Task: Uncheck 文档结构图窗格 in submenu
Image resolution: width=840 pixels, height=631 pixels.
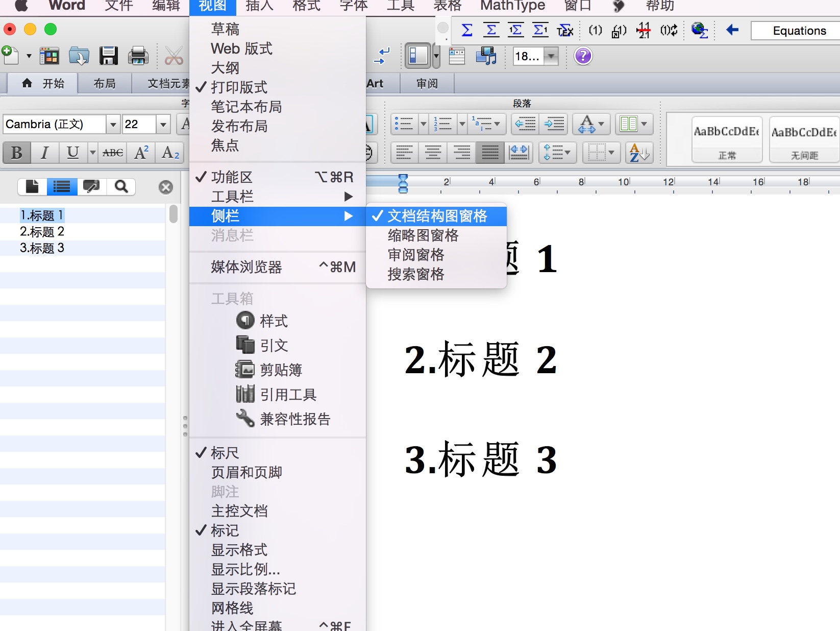Action: (x=436, y=216)
